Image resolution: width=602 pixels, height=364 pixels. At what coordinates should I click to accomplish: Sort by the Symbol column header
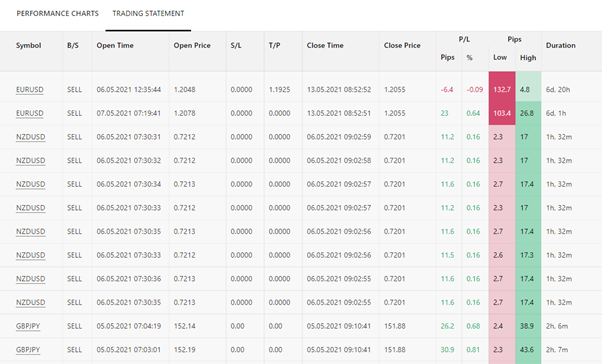coord(28,45)
